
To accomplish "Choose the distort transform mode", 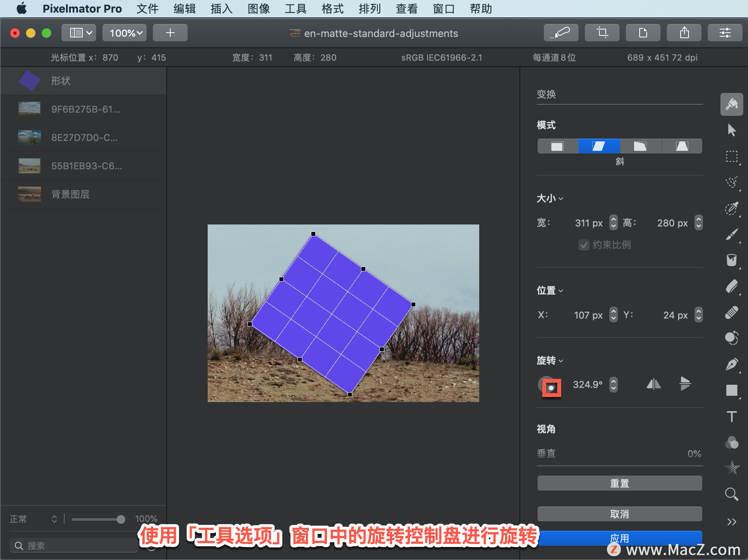I will pos(640,146).
